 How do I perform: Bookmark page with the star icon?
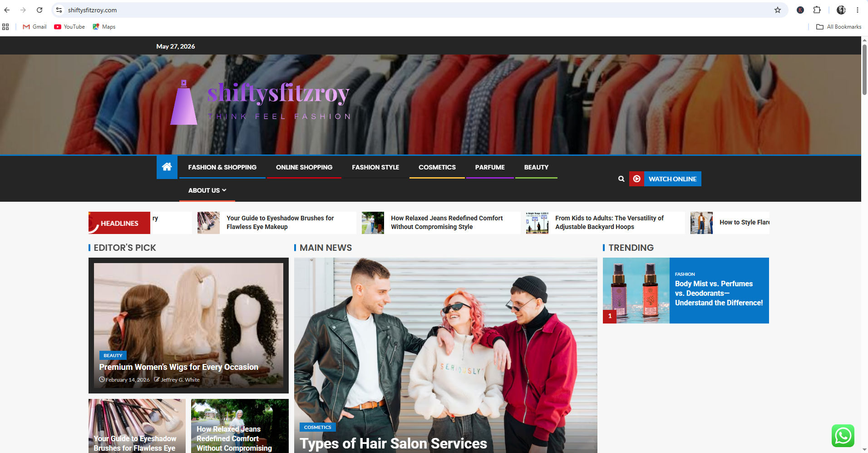coord(778,10)
